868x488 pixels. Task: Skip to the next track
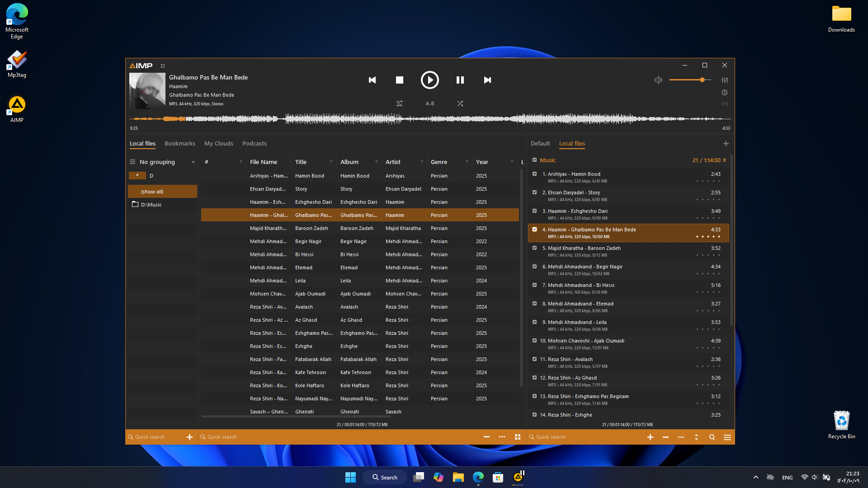(487, 80)
